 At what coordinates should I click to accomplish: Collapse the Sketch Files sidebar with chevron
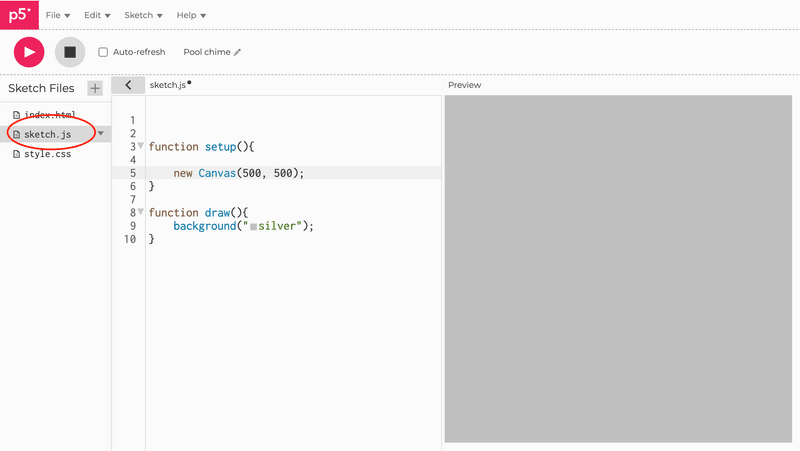(128, 86)
